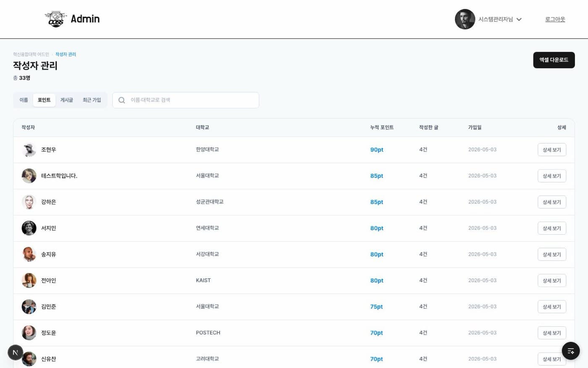Click the floating filter sparkle icon button
The image size is (588, 368).
click(x=571, y=351)
